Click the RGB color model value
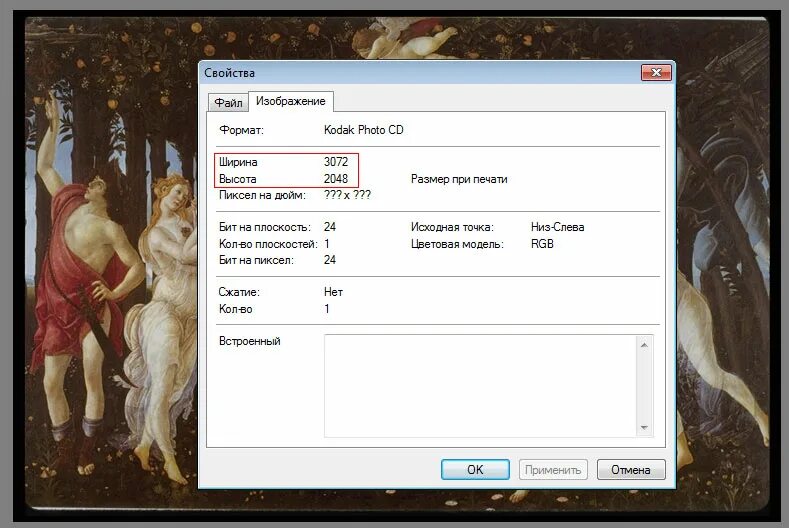The height and width of the screenshot is (528, 789). pyautogui.click(x=542, y=244)
